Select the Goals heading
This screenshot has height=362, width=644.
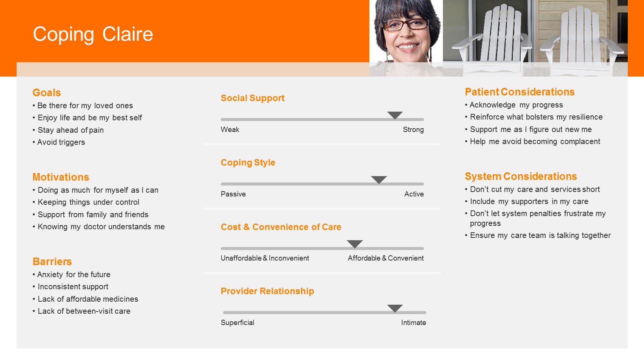[x=47, y=92]
